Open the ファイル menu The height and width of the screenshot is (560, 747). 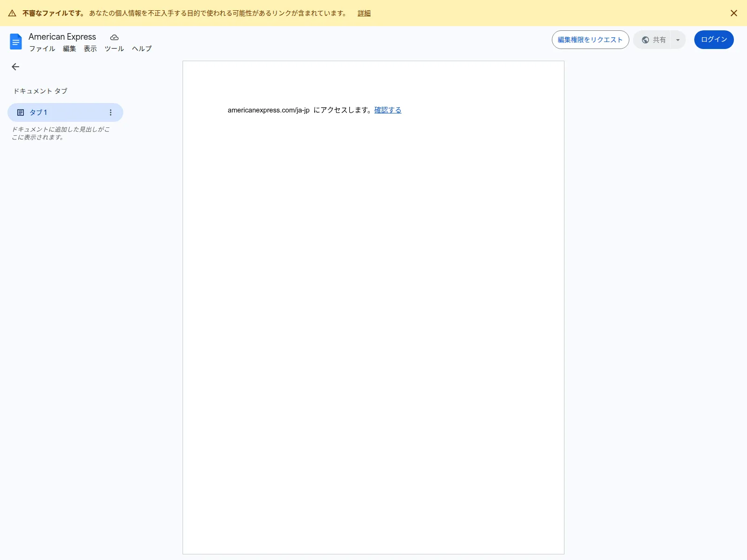click(42, 49)
